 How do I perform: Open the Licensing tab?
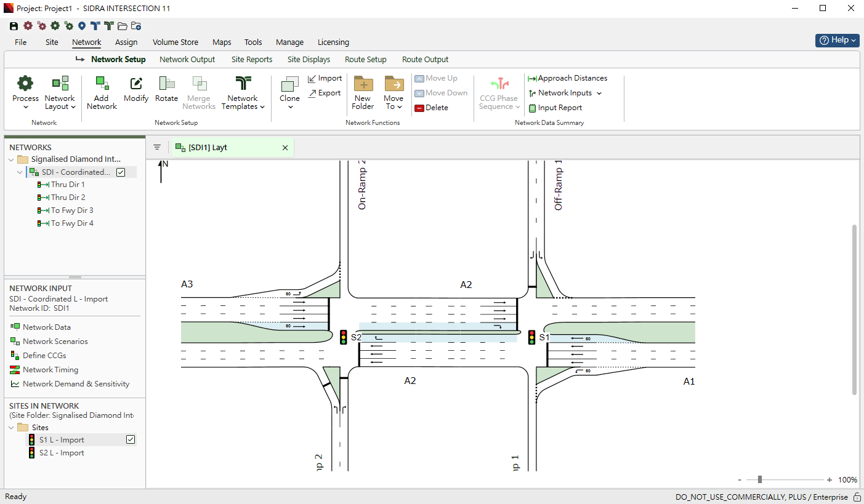click(x=333, y=42)
